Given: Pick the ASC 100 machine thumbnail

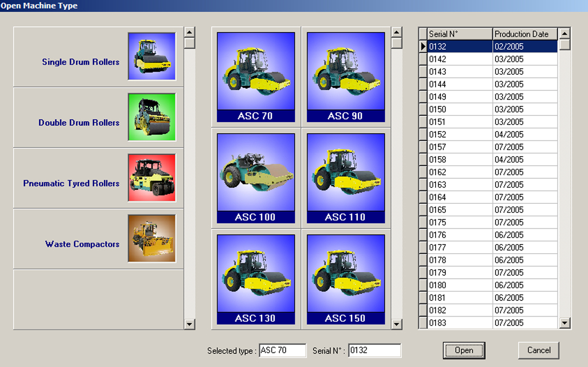Looking at the screenshot, I should point(256,178).
